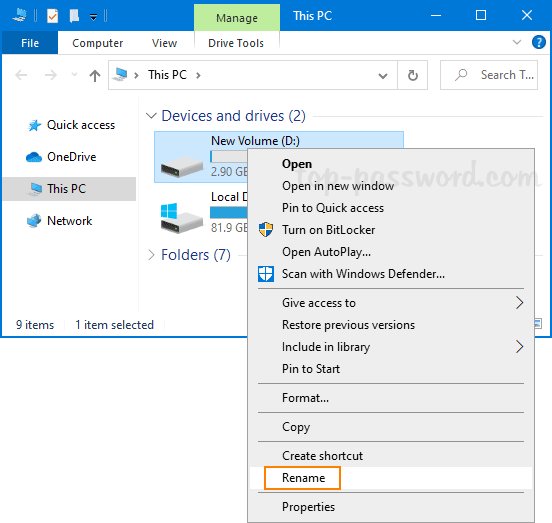
Task: Click the PC icon in the address bar
Action: click(120, 75)
